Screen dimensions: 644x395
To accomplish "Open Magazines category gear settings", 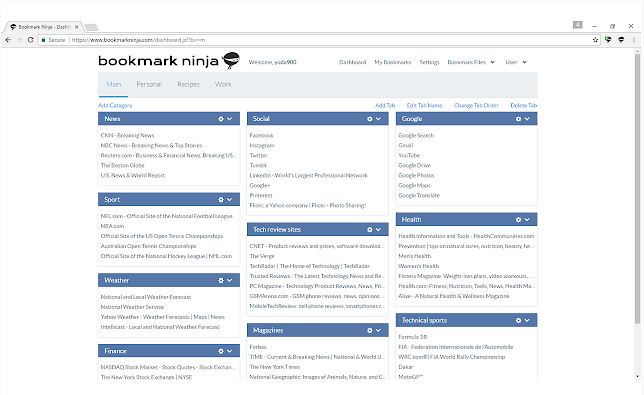I will (x=370, y=330).
